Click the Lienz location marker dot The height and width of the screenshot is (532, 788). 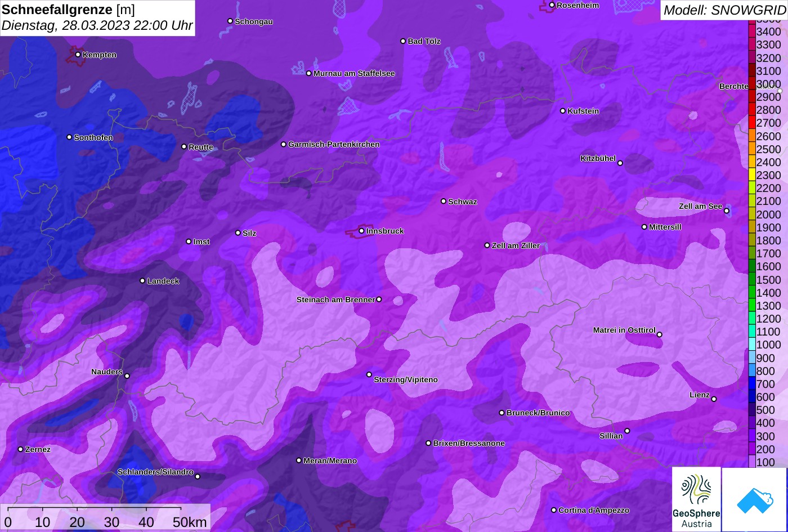click(714, 399)
